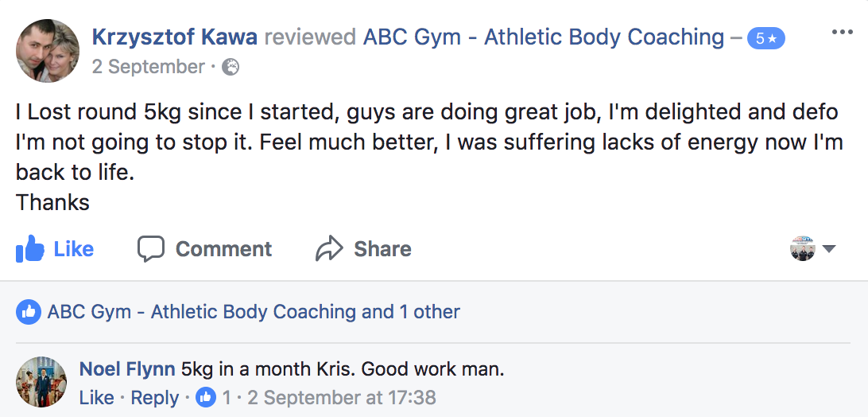Click the 5-star rating badge

tap(766, 38)
